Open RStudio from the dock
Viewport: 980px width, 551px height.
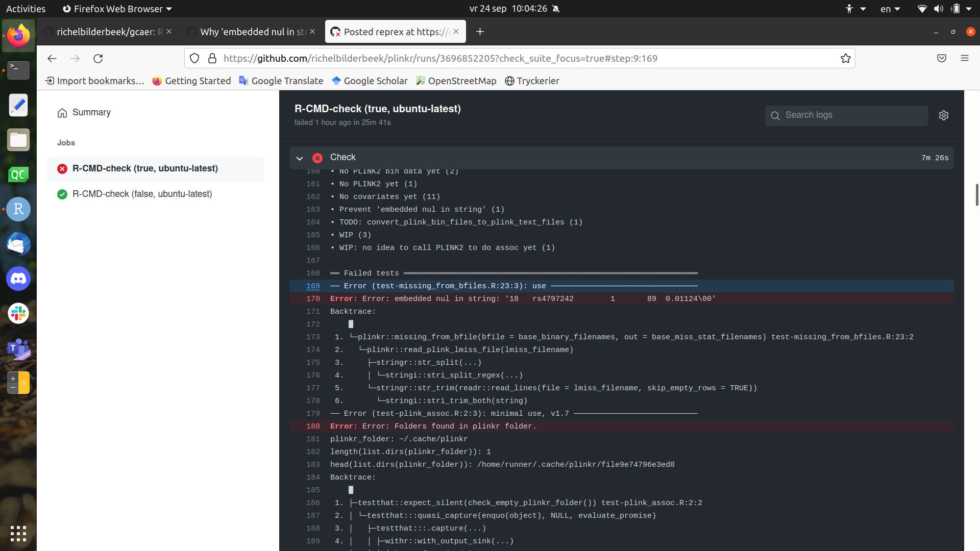click(18, 209)
